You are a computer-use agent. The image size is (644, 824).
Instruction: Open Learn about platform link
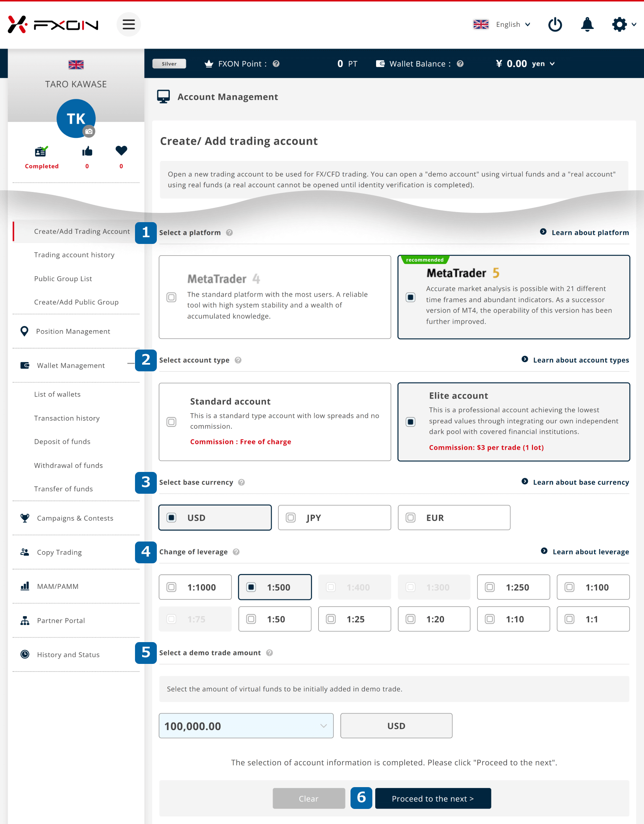pos(584,233)
